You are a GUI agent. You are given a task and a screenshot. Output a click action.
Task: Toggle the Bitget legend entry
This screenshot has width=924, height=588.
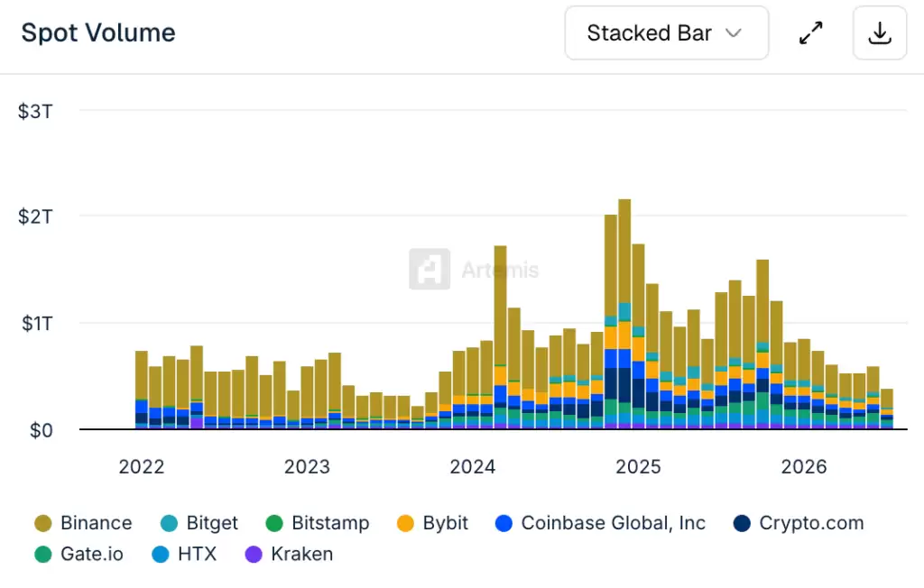tap(199, 522)
